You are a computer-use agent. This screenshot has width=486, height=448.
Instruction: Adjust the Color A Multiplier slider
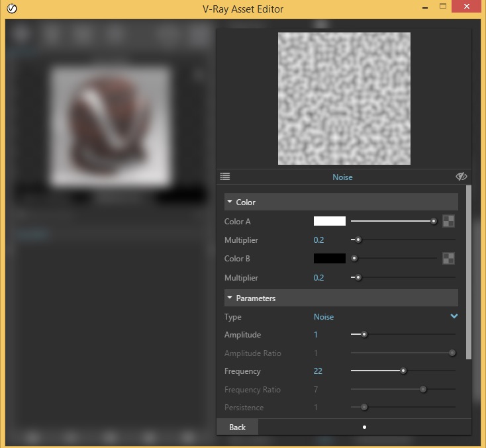tap(403, 240)
